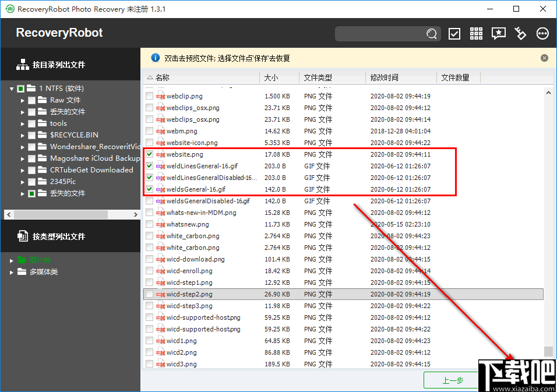Click the file icon of weldsGeneralDisabled-16.gif
The height and width of the screenshot is (392, 557).
[161, 201]
